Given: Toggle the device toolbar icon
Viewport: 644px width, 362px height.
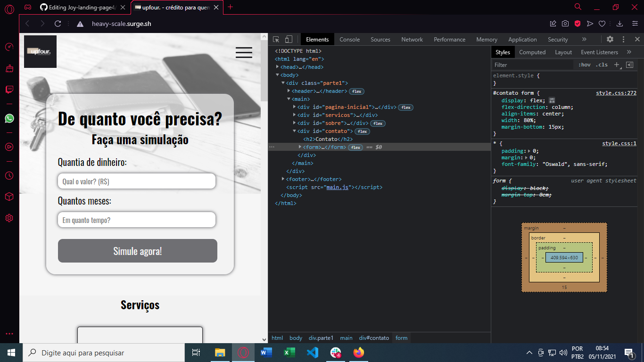Looking at the screenshot, I should pyautogui.click(x=289, y=40).
